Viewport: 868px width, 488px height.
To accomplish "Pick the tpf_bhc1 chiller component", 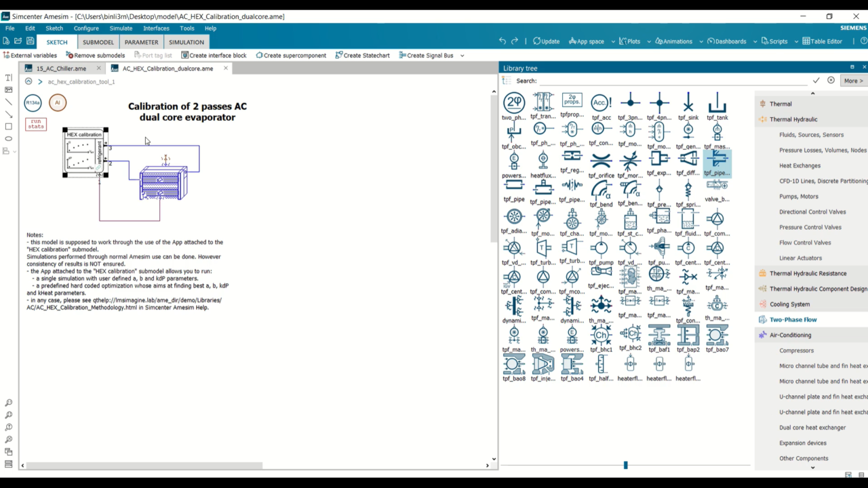I will point(601,335).
